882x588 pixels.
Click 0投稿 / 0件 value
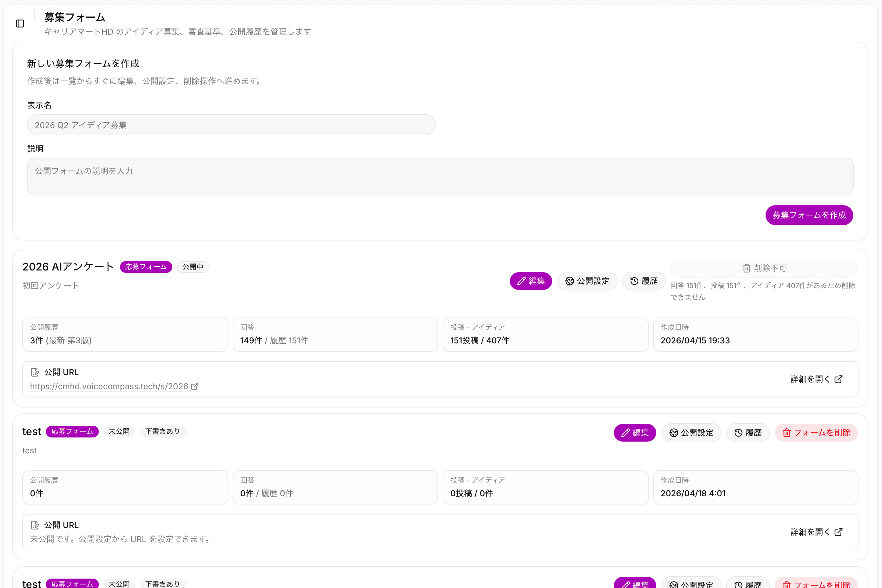click(471, 494)
